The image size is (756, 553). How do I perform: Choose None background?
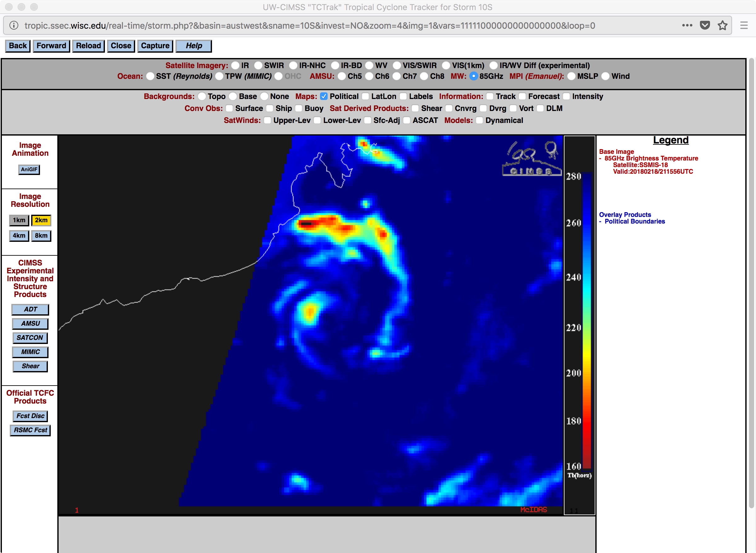click(x=264, y=96)
